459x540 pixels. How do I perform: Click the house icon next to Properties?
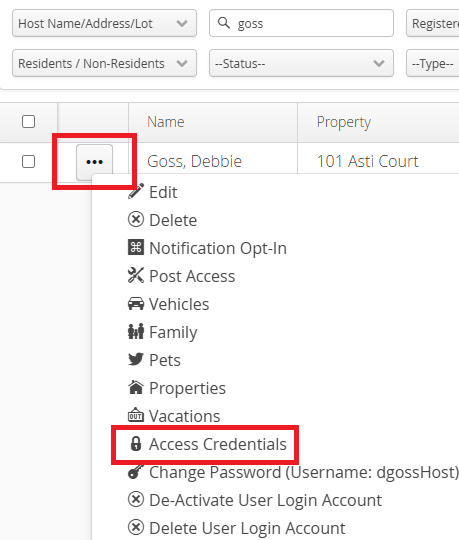136,387
